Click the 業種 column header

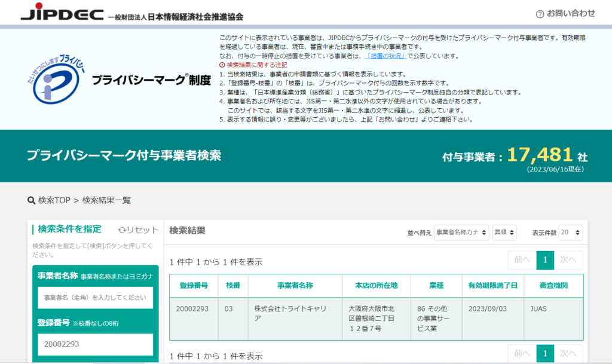coord(436,286)
